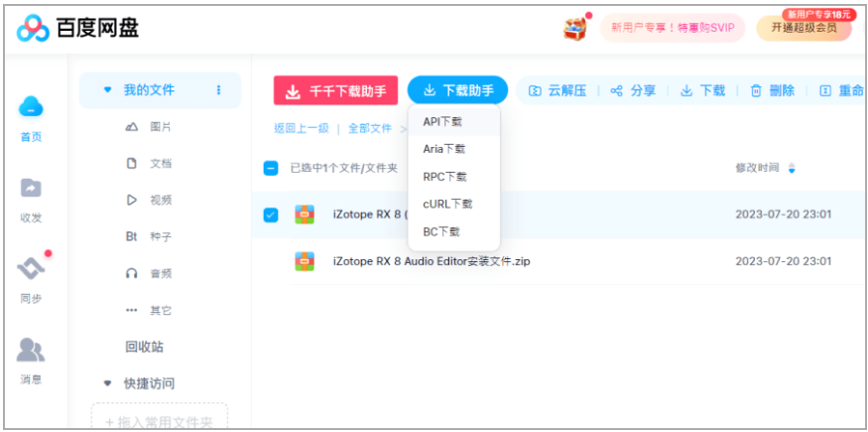The height and width of the screenshot is (432, 868).
Task: Open 同步 sync icon in sidebar
Action: click(31, 268)
